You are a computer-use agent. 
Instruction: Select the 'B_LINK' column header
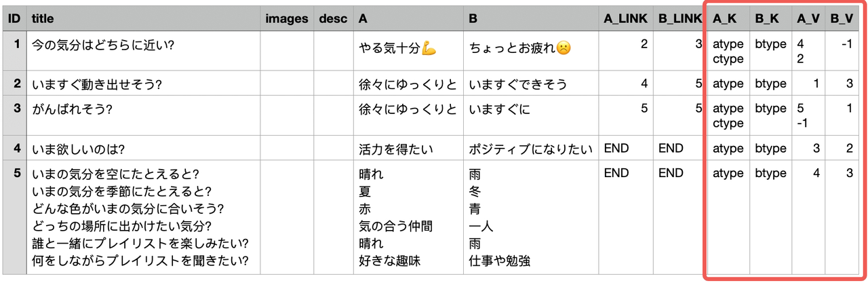679,19
